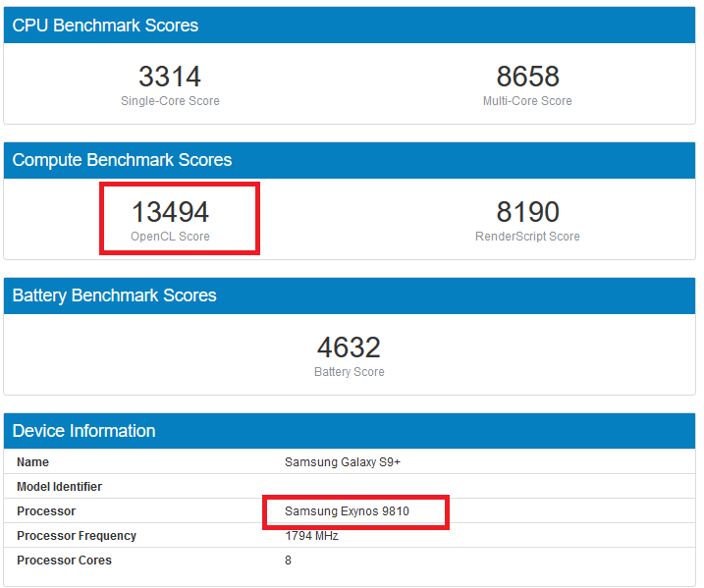The width and height of the screenshot is (704, 588).
Task: Click the Processor Cores row label
Action: [x=64, y=561]
